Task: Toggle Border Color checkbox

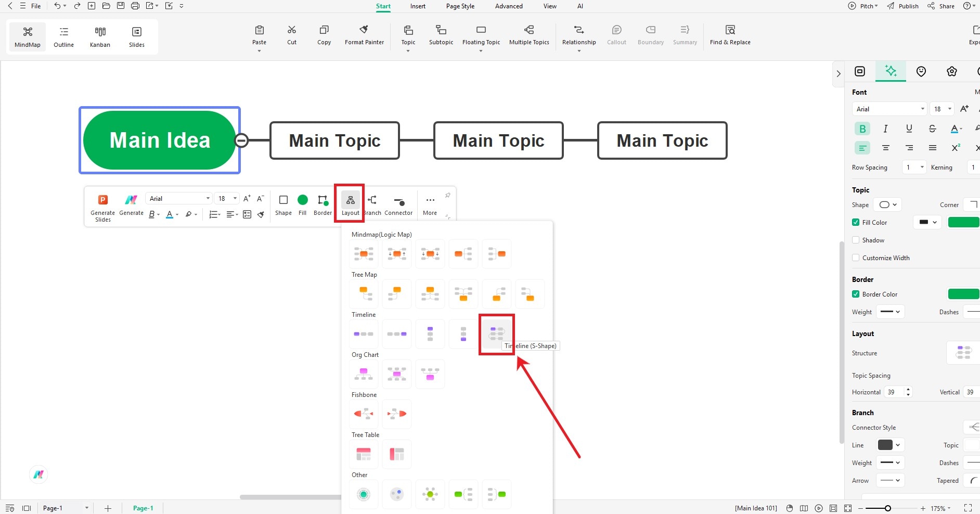Action: [856, 294]
